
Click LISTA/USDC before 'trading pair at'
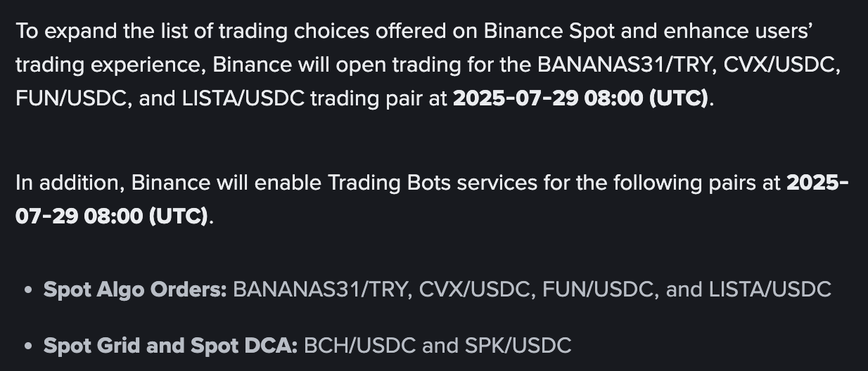[243, 98]
